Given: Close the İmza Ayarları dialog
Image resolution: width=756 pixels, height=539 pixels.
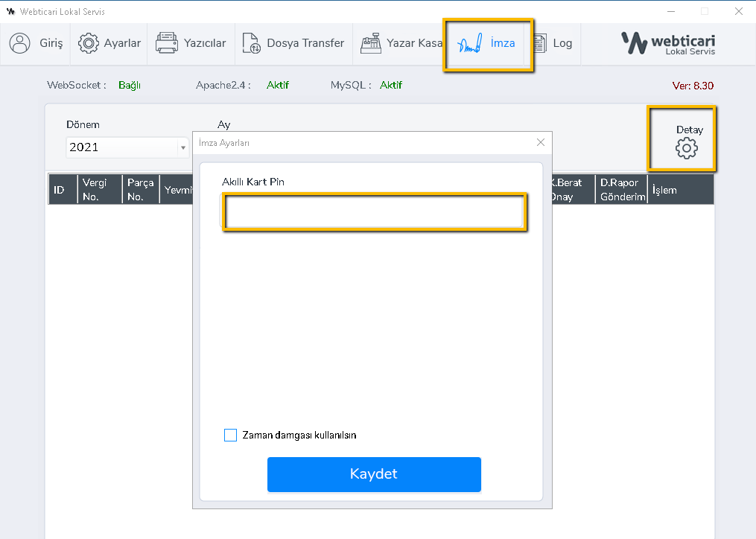Looking at the screenshot, I should pos(541,142).
